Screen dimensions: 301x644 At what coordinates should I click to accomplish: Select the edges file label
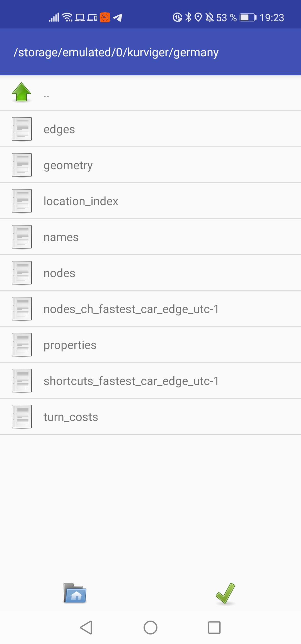(59, 130)
